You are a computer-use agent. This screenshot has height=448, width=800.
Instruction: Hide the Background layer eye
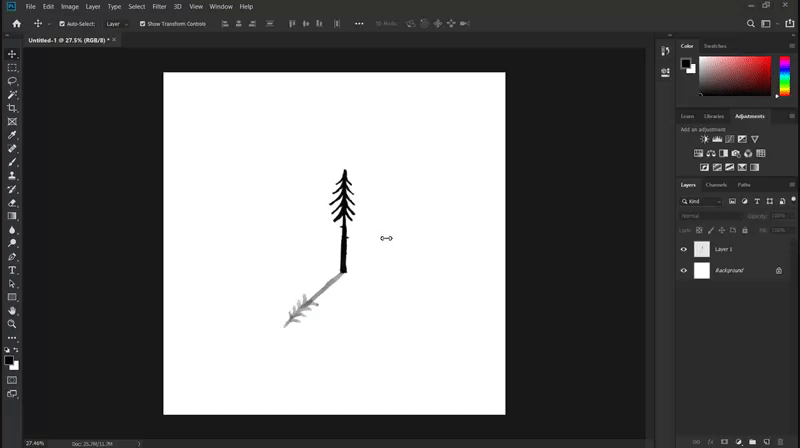684,271
